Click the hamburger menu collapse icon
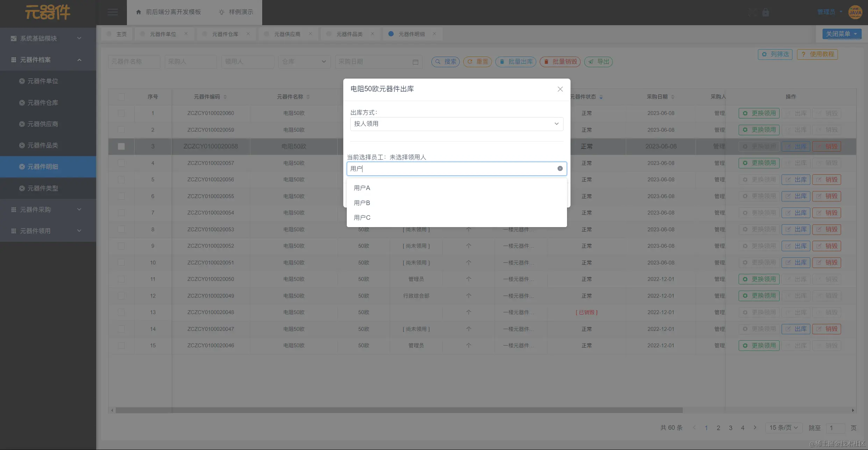868x450 pixels. [x=112, y=12]
